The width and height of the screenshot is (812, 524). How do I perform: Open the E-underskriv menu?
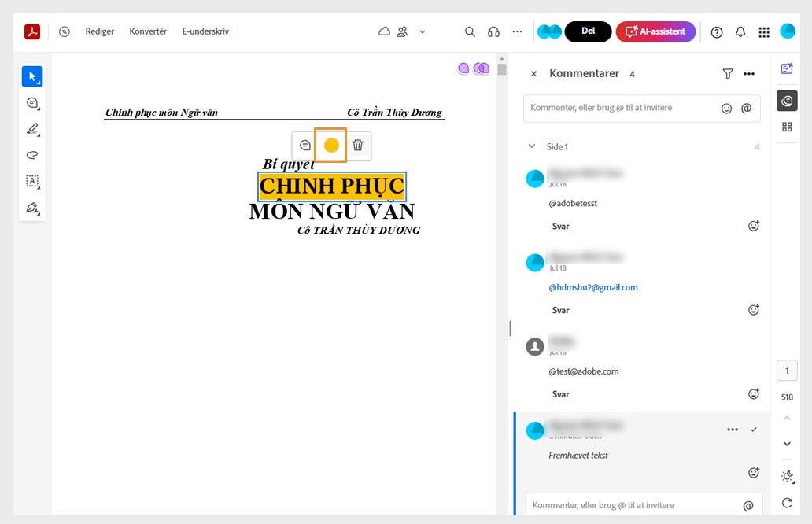click(x=205, y=31)
